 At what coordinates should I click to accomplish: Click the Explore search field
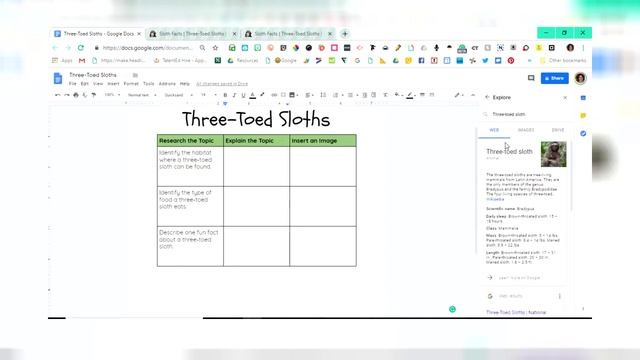524,114
